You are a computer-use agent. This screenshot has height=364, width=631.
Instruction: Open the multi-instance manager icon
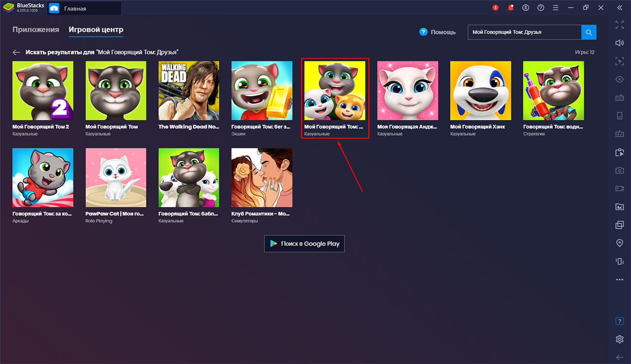(619, 225)
